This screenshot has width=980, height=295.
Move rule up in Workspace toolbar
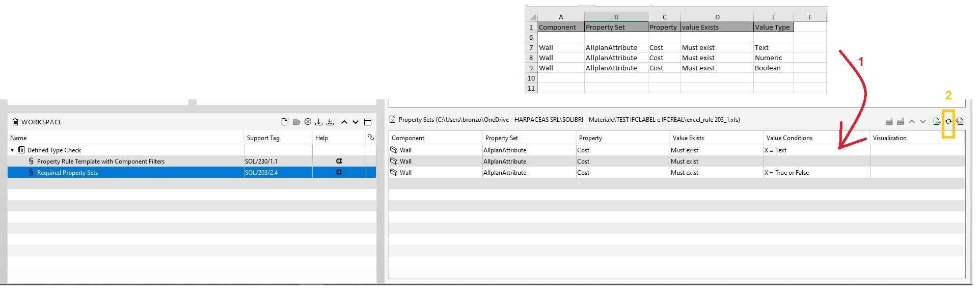pos(344,122)
